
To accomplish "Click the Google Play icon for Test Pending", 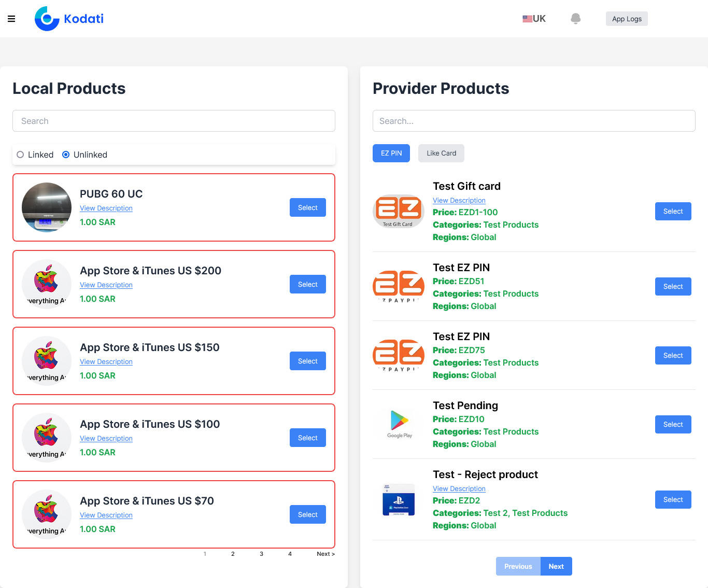I will (x=399, y=424).
